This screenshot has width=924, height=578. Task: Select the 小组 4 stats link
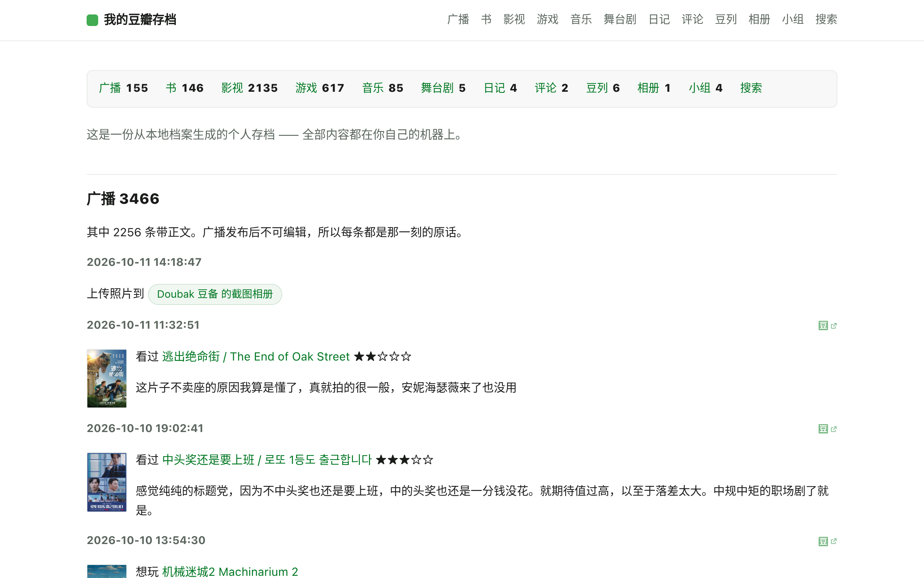click(x=706, y=88)
